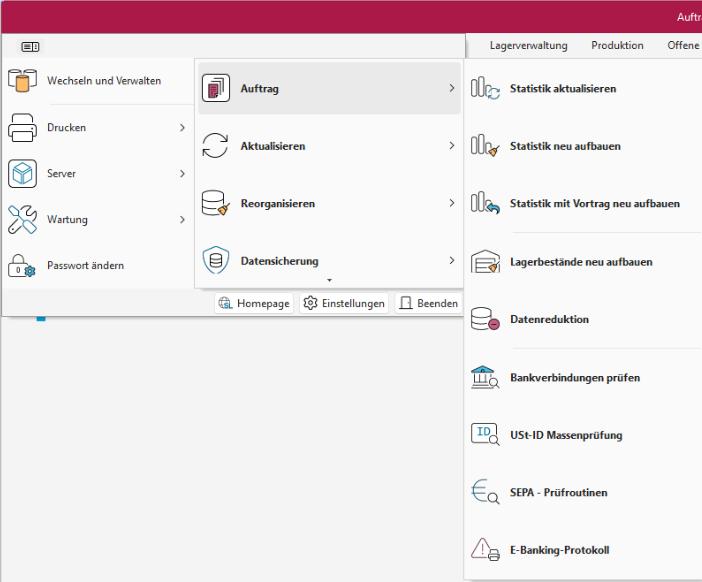
Task: Click the Auftrag documents icon
Action: tap(216, 88)
